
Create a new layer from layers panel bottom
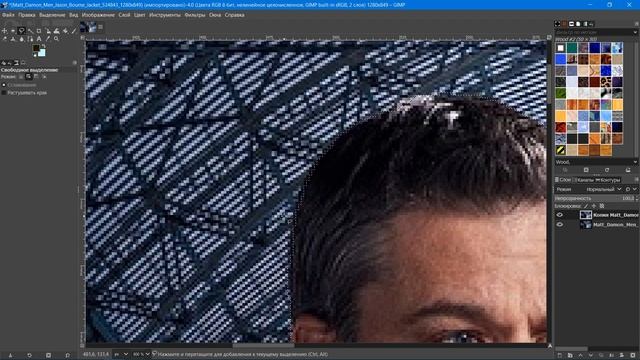point(560,356)
